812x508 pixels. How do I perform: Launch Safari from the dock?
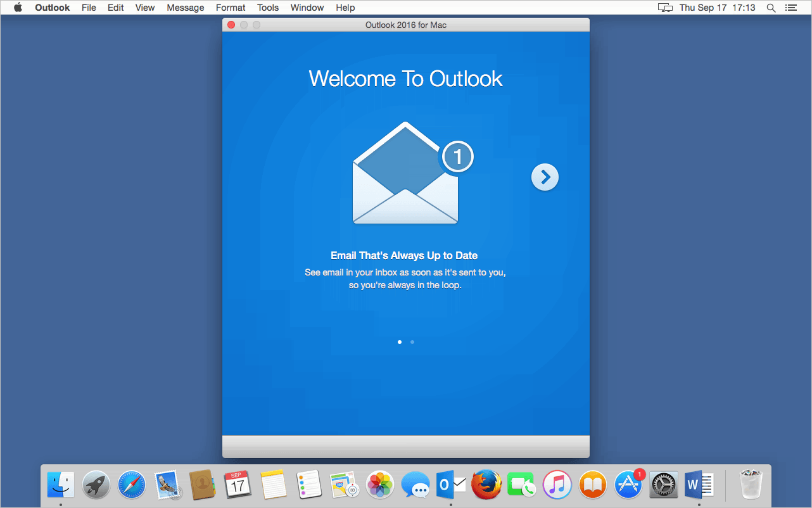point(132,485)
